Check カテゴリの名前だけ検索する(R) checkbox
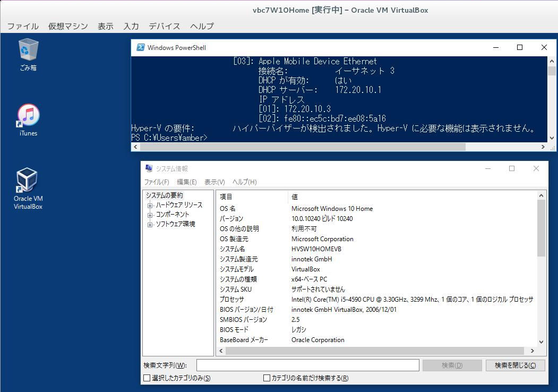The width and height of the screenshot is (558, 392). [267, 378]
